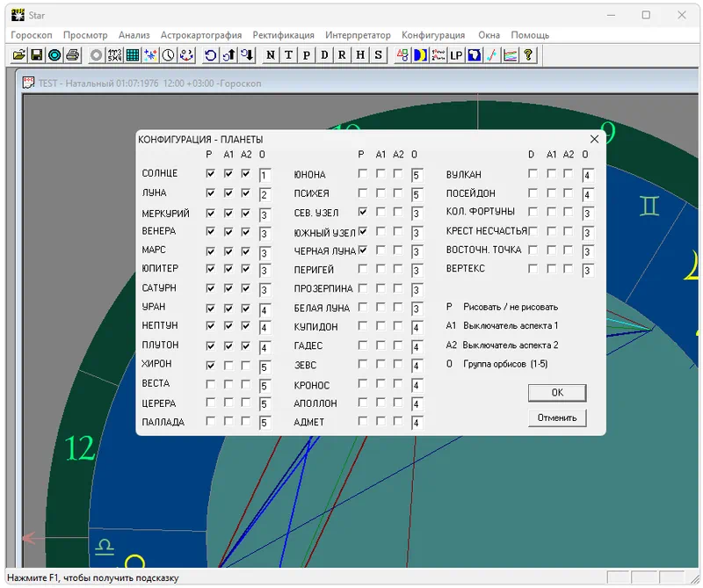Screen dimensions: 703x588
Task: Click the Отменить button
Action: pyautogui.click(x=557, y=417)
